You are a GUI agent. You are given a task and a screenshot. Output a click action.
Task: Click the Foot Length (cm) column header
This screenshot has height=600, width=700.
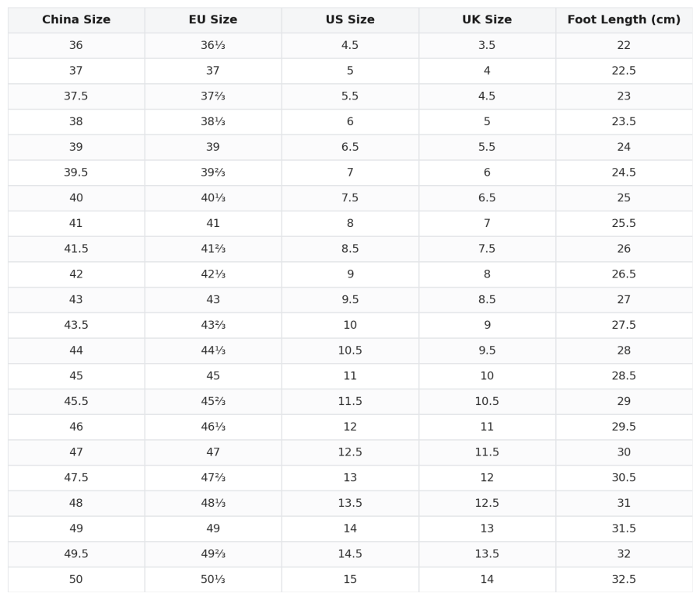point(624,19)
